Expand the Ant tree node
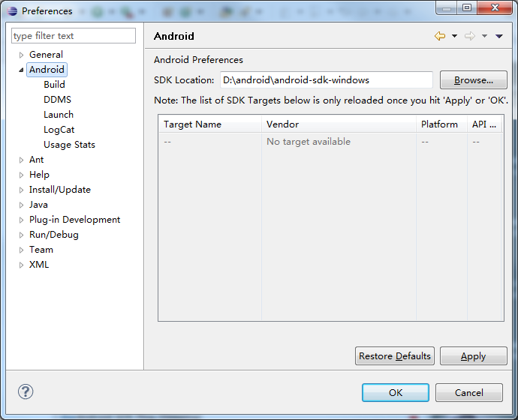518x420 pixels. point(22,160)
